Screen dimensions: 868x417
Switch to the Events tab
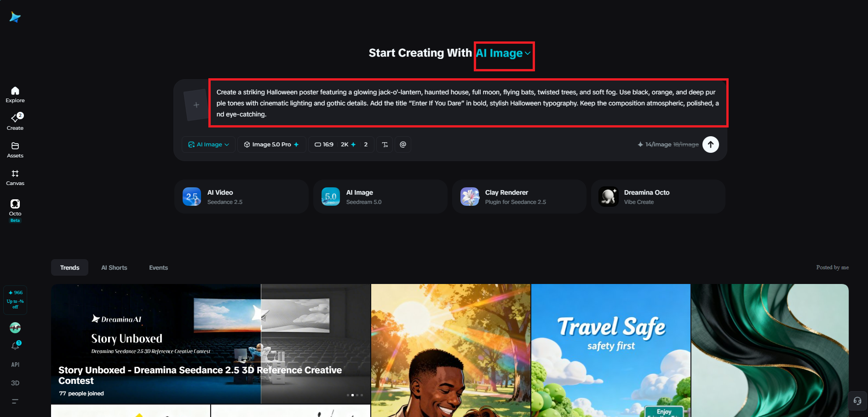(158, 267)
